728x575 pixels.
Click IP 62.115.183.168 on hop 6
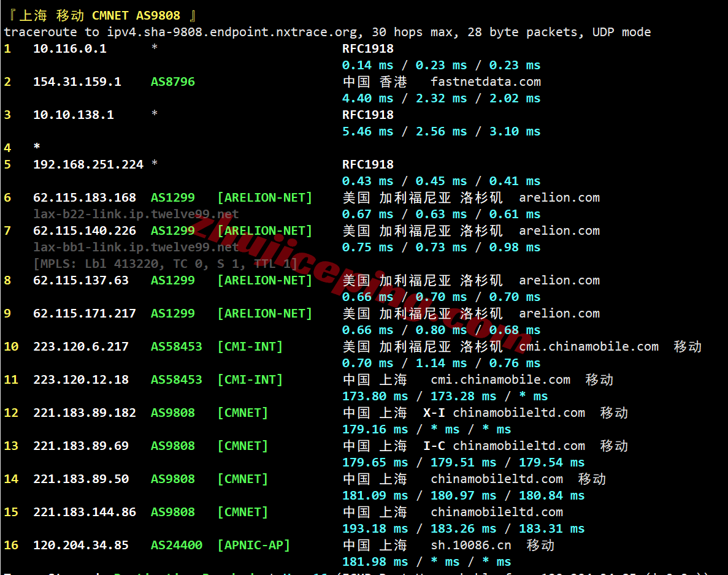coord(85,198)
